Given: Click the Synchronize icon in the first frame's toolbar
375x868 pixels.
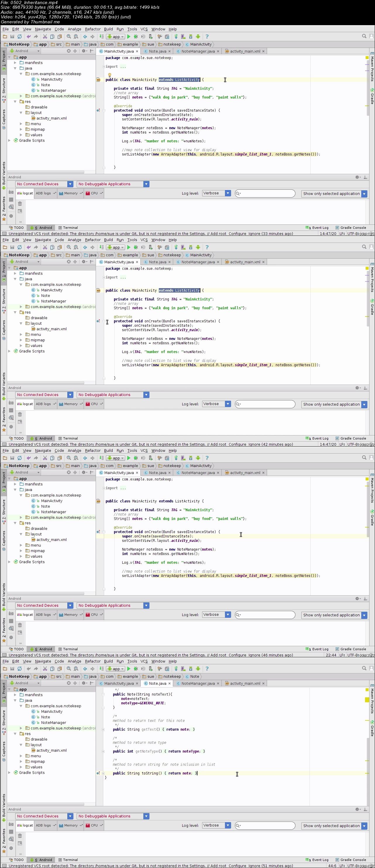Looking at the screenshot, I should point(20,37).
